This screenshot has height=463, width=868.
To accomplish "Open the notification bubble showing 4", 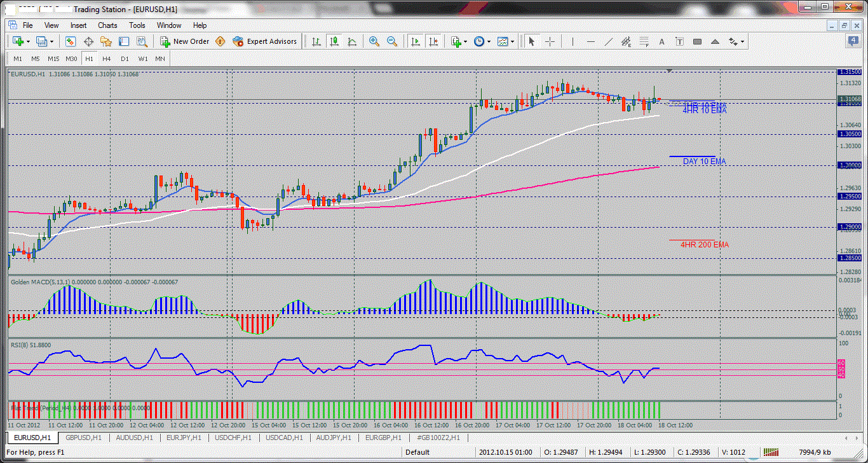I will pos(853,41).
